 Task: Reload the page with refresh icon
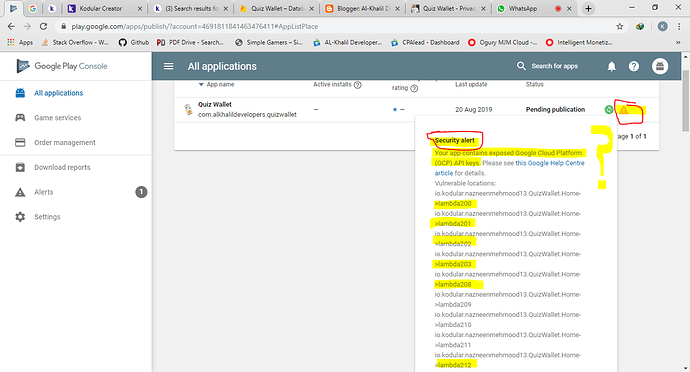(43, 26)
